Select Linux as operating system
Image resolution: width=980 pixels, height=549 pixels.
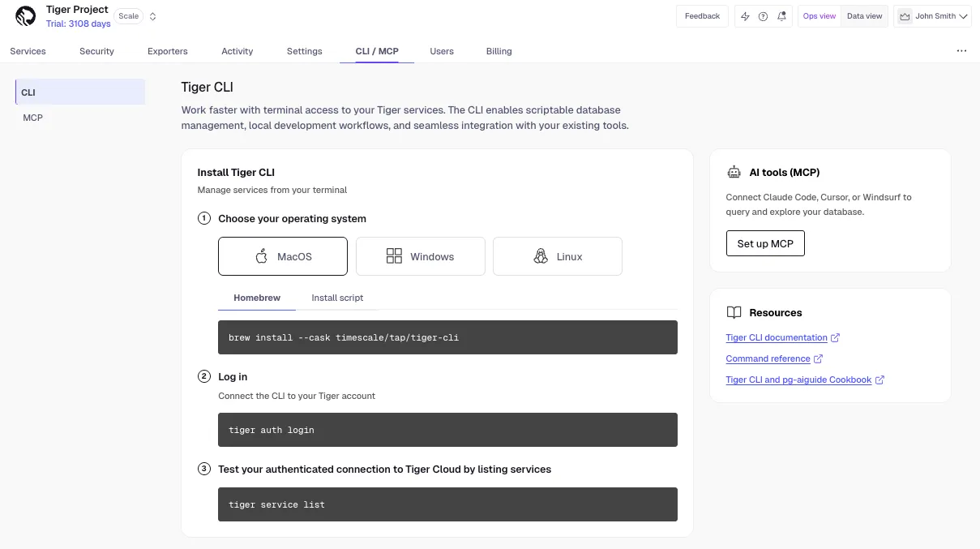click(x=558, y=256)
